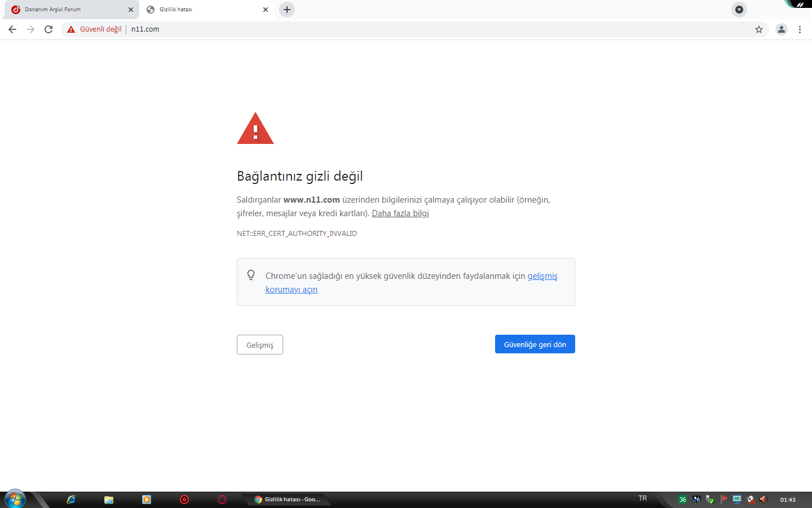Image resolution: width=812 pixels, height=508 pixels.
Task: Click the red circular star taskbar icon
Action: tap(184, 500)
